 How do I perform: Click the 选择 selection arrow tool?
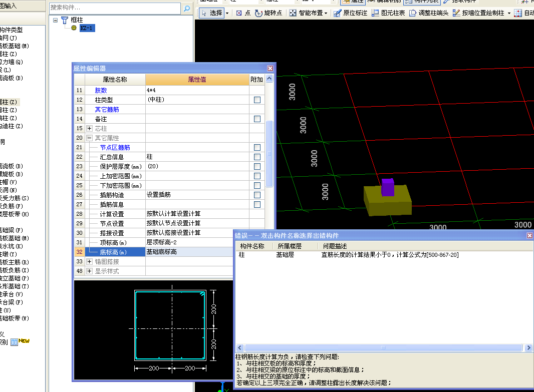[x=211, y=13]
